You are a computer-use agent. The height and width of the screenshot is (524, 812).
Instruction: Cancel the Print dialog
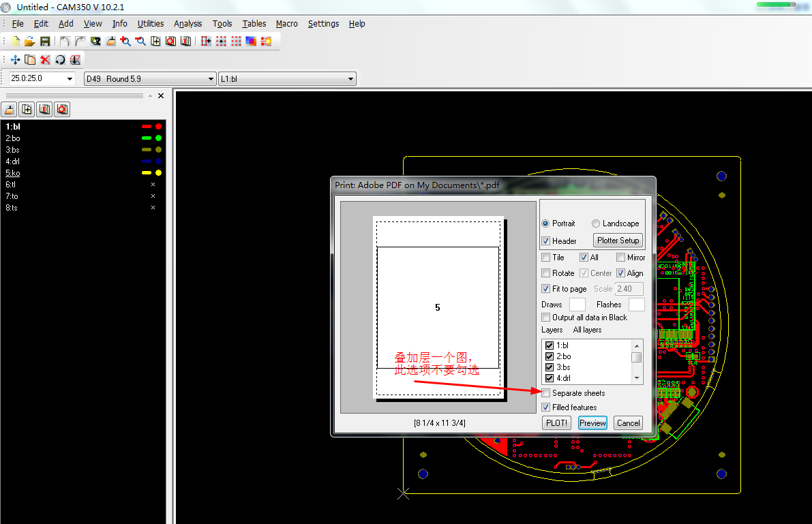tap(628, 423)
